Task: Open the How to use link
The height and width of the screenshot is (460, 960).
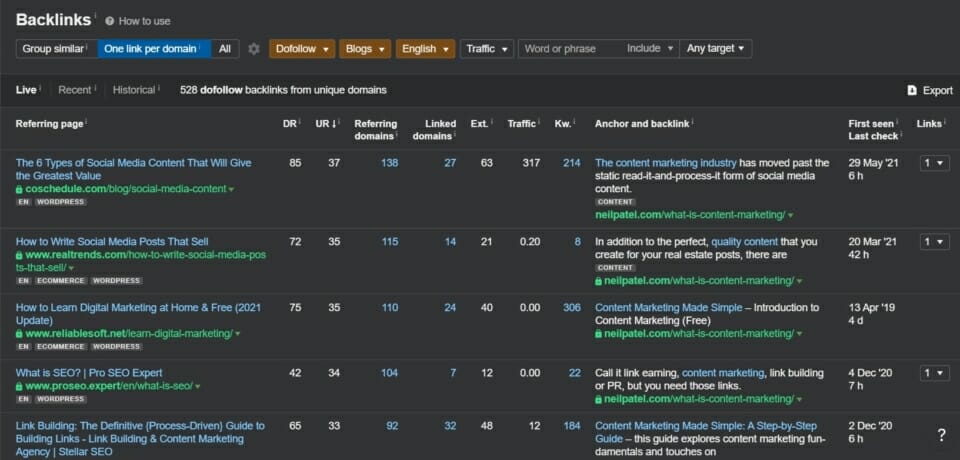Action: (x=144, y=21)
